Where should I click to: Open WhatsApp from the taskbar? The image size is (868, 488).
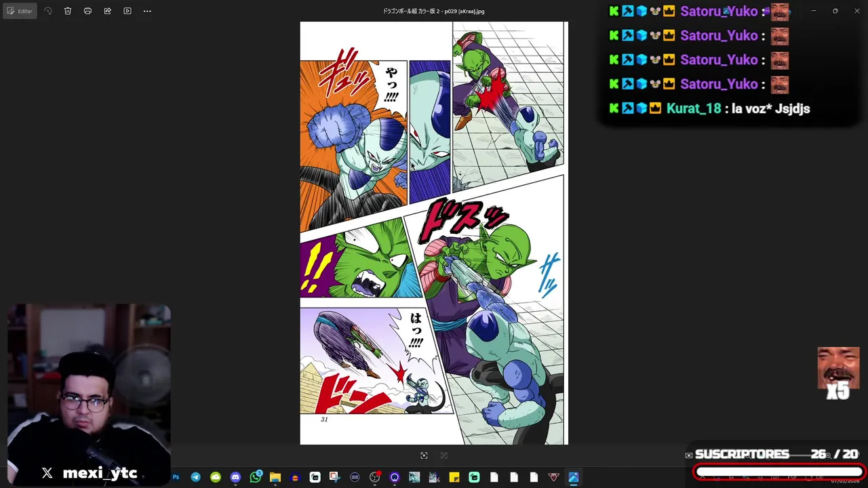[x=256, y=477]
